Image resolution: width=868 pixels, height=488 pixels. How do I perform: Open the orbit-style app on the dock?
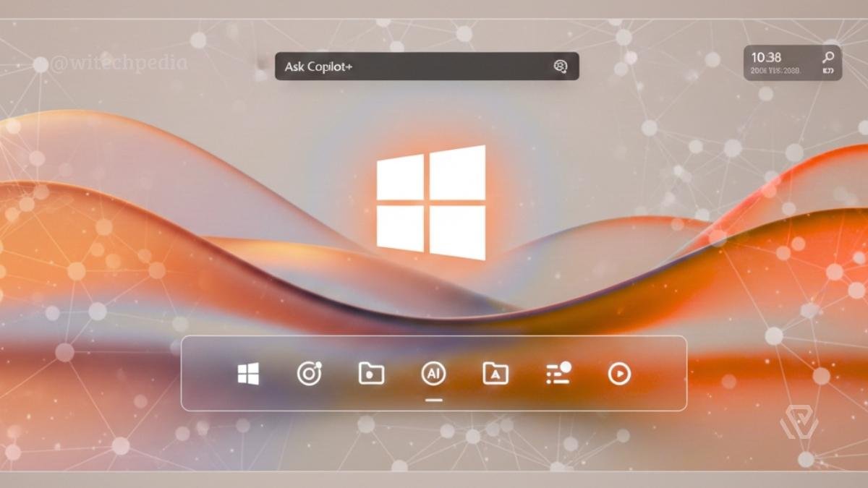coord(310,374)
